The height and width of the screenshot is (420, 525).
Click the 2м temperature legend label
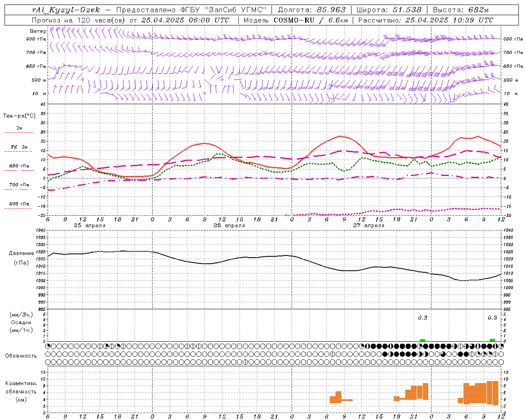point(19,128)
